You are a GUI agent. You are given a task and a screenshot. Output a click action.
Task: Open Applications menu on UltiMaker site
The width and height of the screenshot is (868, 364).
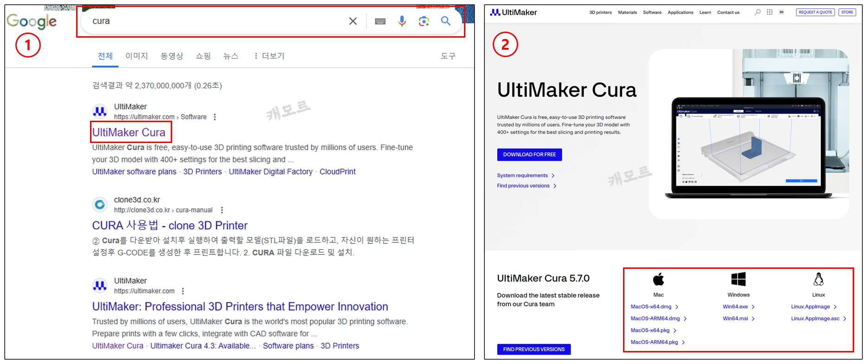680,13
